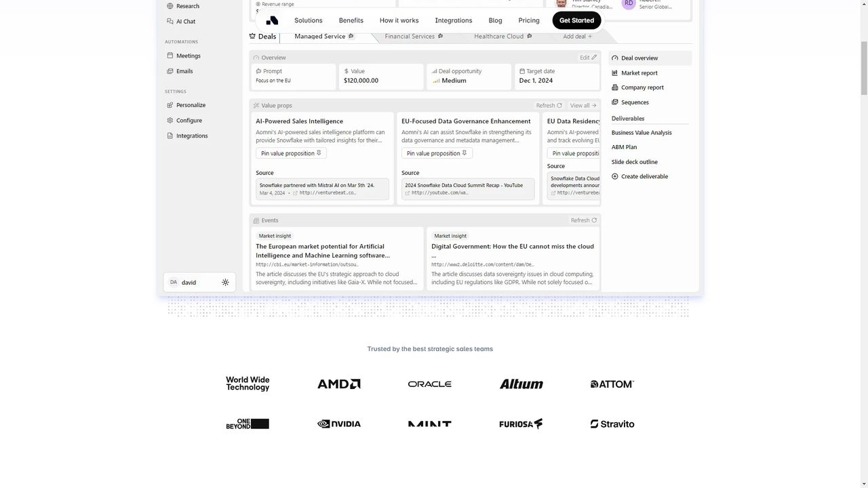868x488 pixels.
Task: Refresh the Value props section
Action: [549, 106]
